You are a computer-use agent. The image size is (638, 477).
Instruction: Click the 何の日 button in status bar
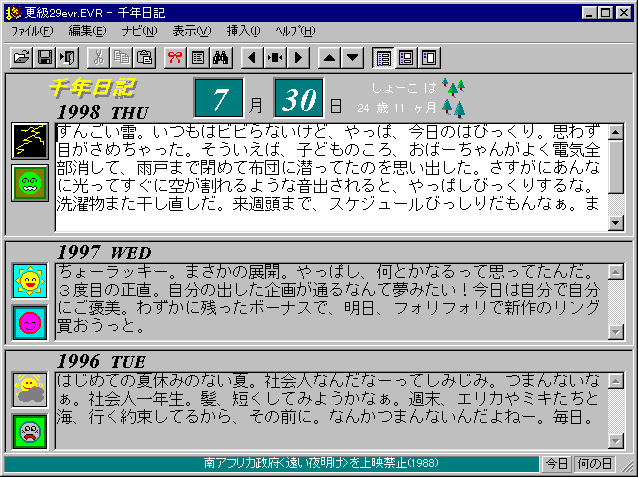(x=595, y=464)
